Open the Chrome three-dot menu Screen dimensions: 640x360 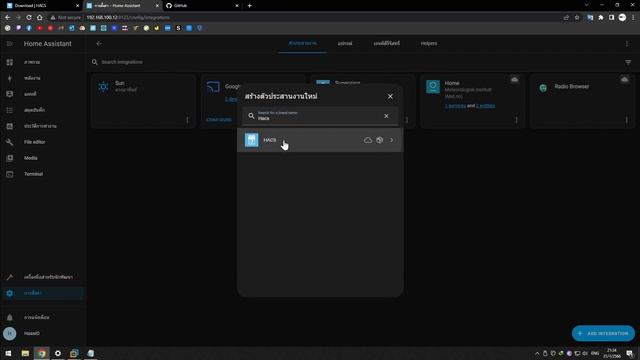633,18
